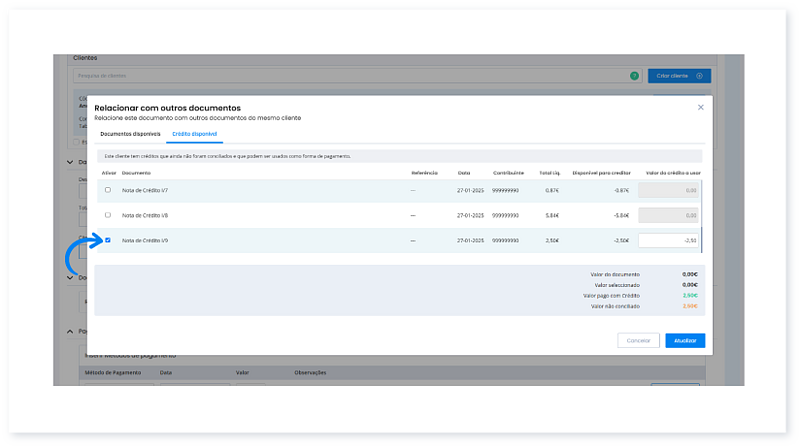This screenshot has width=800, height=447.
Task: Uncheck the Nota de Crédito V9 checkbox
Action: (x=108, y=240)
